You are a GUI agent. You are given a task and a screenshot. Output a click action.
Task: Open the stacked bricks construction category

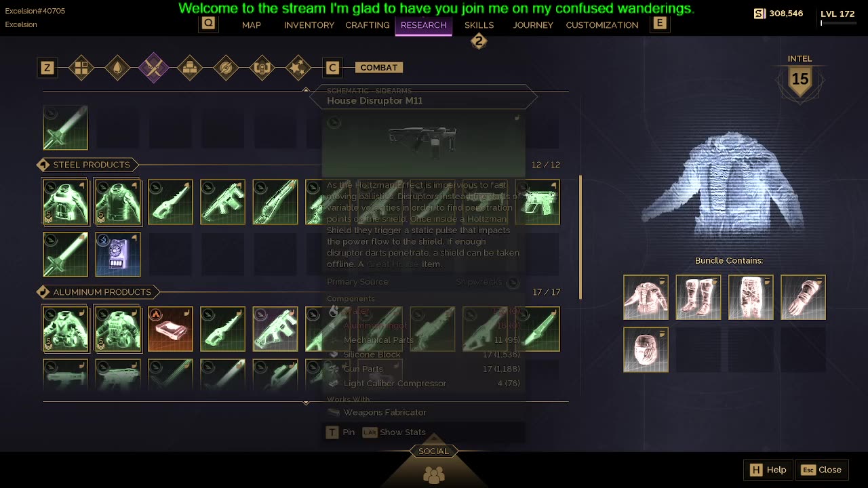(190, 68)
